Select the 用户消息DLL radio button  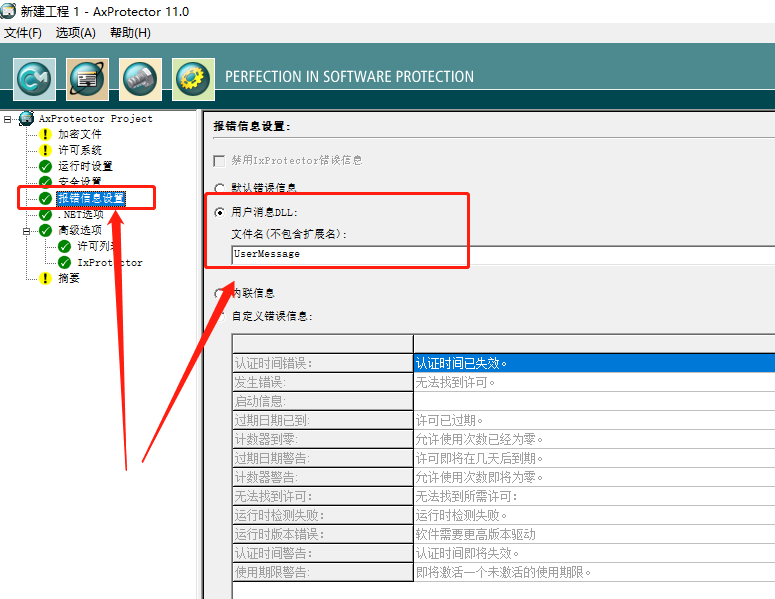click(219, 213)
